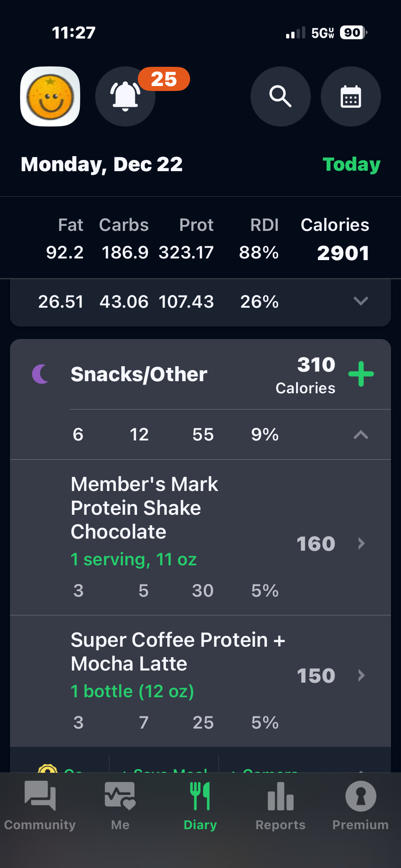This screenshot has height=868, width=401.
Task: Add food to Snacks/Other with plus
Action: (x=361, y=374)
